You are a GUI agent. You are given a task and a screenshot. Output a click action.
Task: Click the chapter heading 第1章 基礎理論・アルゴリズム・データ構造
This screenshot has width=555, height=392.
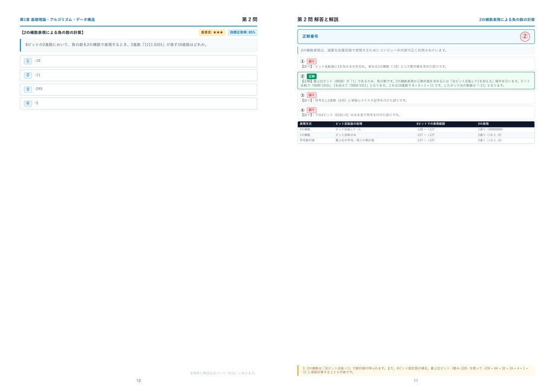click(x=57, y=19)
